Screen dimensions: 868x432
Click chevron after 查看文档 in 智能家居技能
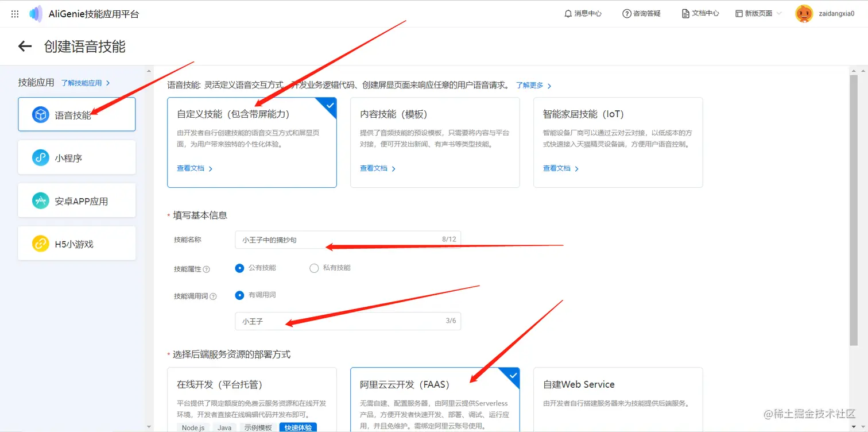point(577,169)
